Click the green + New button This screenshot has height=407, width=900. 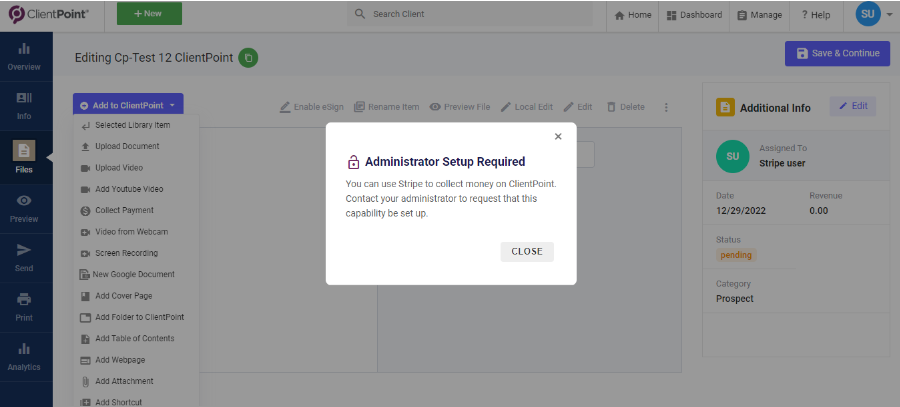click(x=149, y=14)
